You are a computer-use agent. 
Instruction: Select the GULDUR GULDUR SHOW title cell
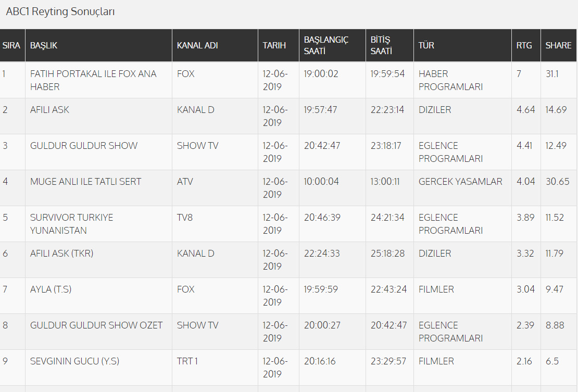point(84,146)
